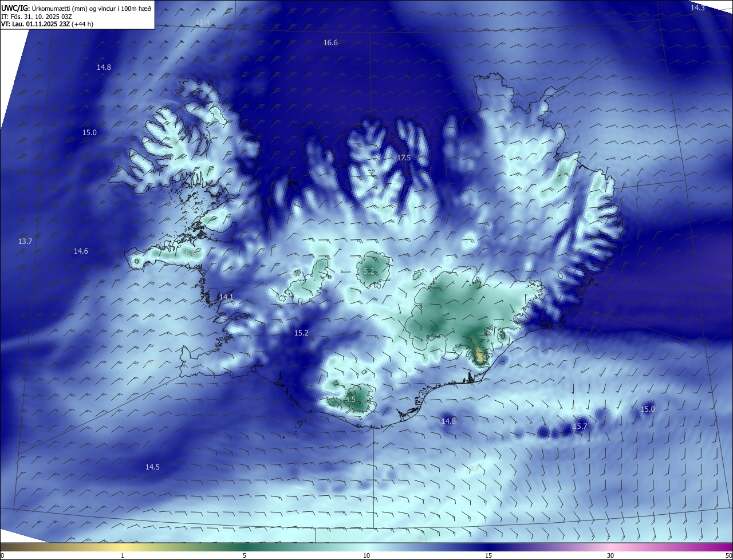This screenshot has width=733, height=560.
Task: Click the legend tick label 50
Action: (x=728, y=556)
